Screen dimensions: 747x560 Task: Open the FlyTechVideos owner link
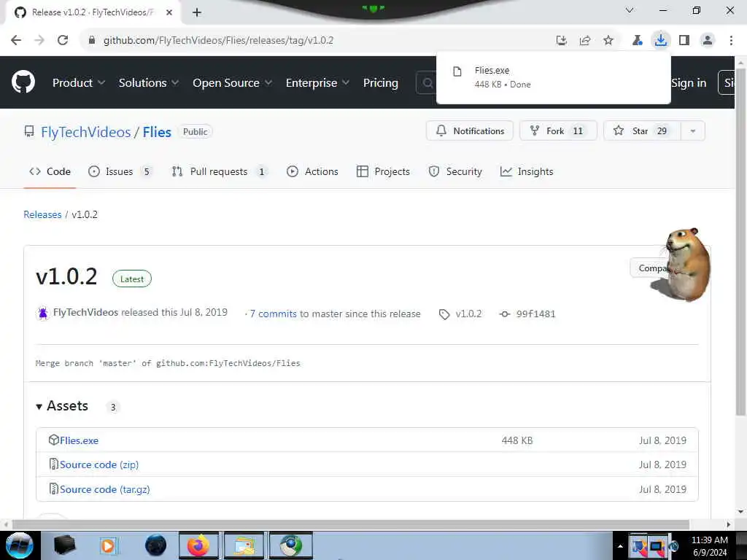click(x=86, y=132)
